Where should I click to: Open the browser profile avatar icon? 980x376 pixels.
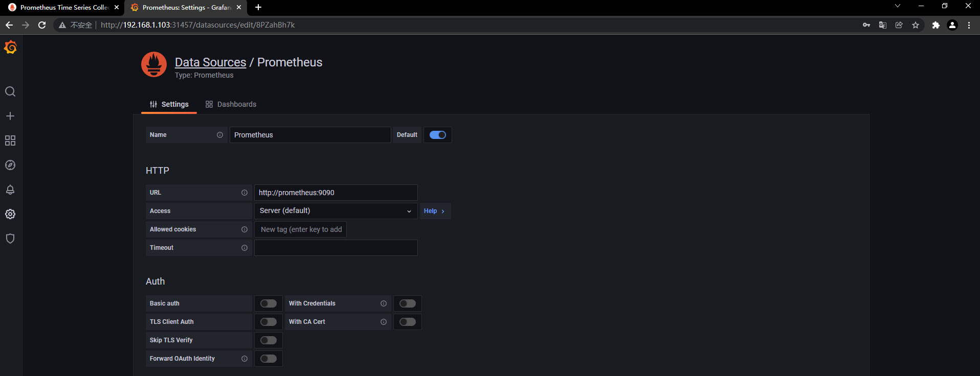tap(952, 25)
